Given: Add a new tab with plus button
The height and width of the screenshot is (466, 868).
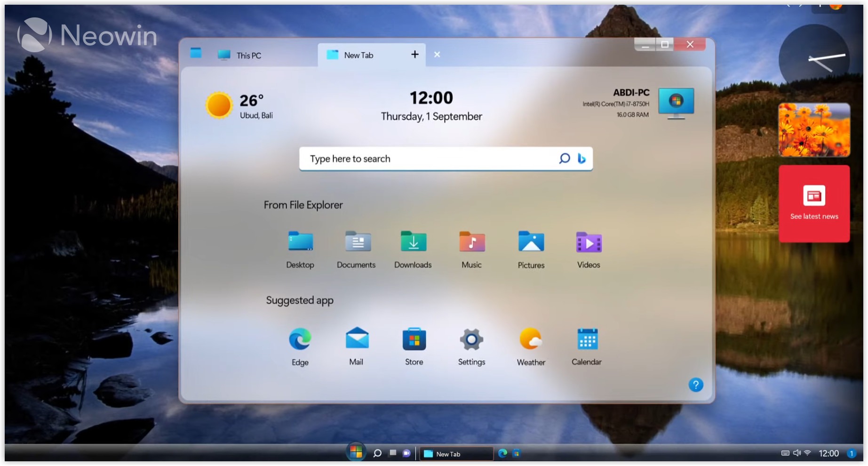Looking at the screenshot, I should point(415,55).
